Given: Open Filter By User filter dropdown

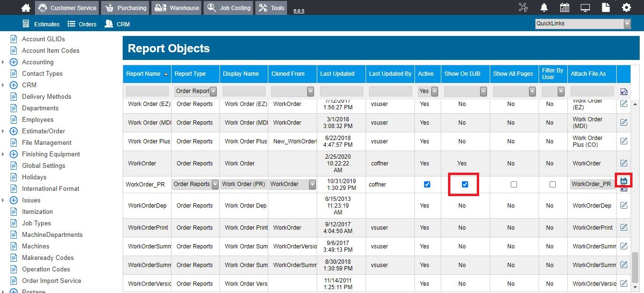Looking at the screenshot, I should (553, 91).
